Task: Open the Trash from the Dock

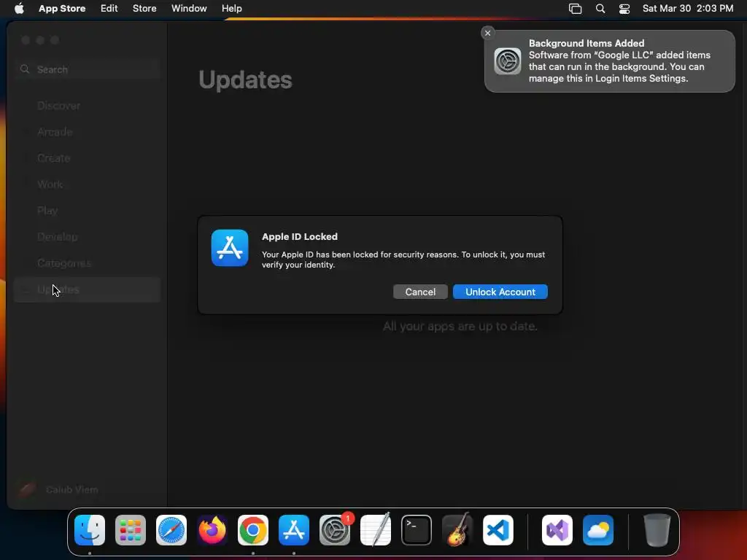Action: click(x=657, y=530)
